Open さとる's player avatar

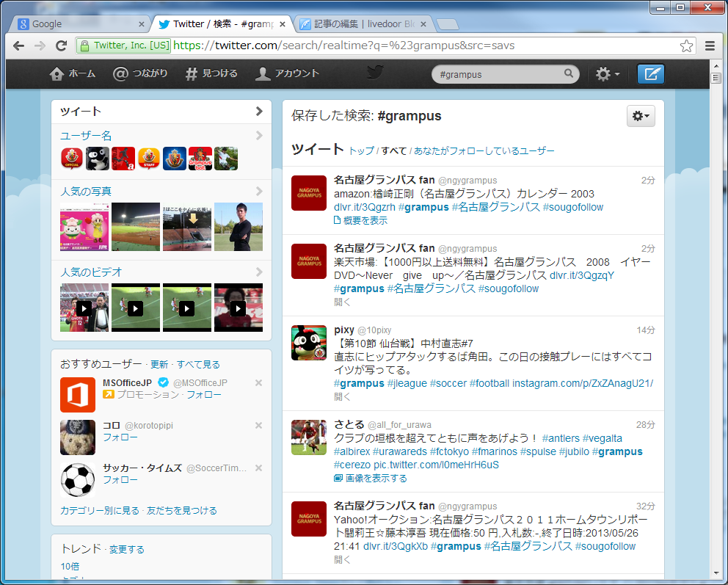coord(309,437)
